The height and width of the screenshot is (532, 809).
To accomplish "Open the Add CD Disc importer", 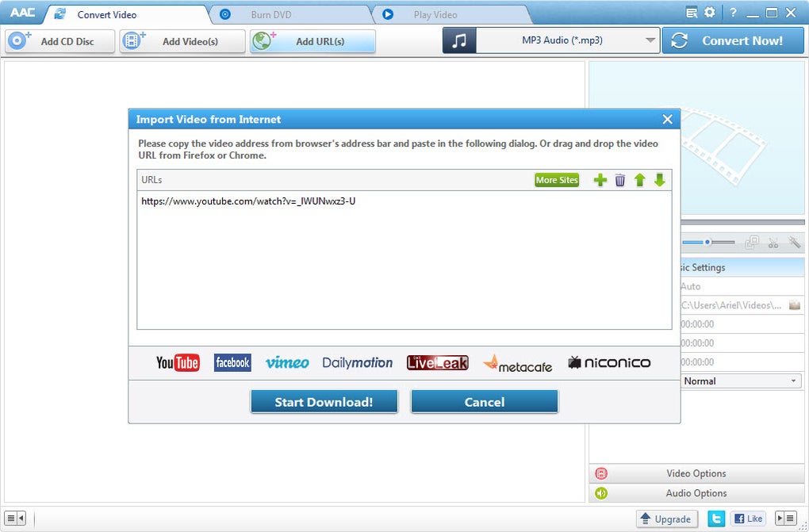I will coord(59,41).
